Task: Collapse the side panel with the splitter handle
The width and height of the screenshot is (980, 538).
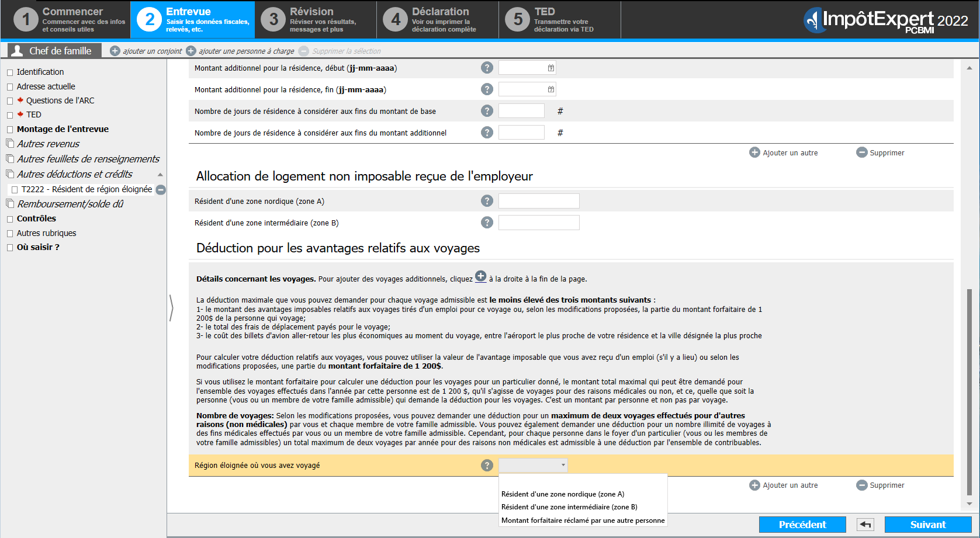Action: [171, 308]
